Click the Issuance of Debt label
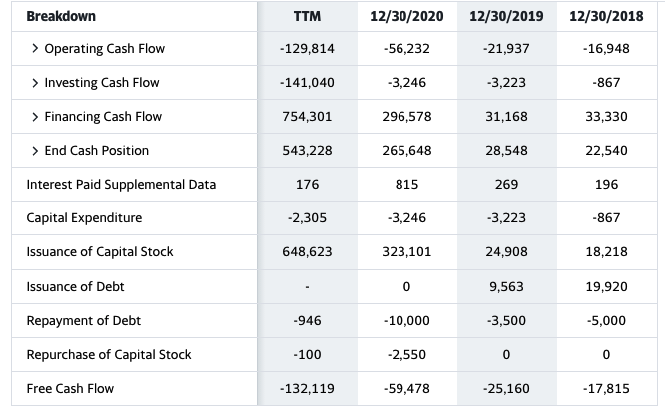Image resolution: width=665 pixels, height=410 pixels. (75, 287)
